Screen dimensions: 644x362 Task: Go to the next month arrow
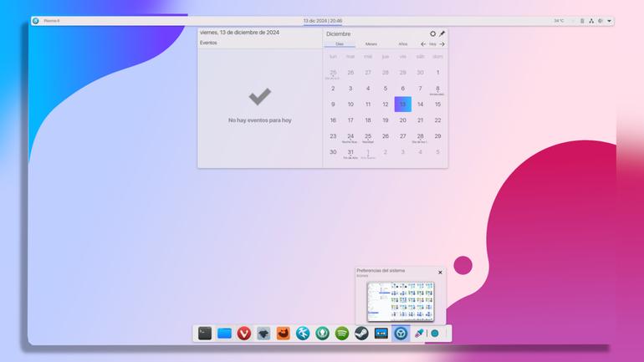click(x=442, y=44)
